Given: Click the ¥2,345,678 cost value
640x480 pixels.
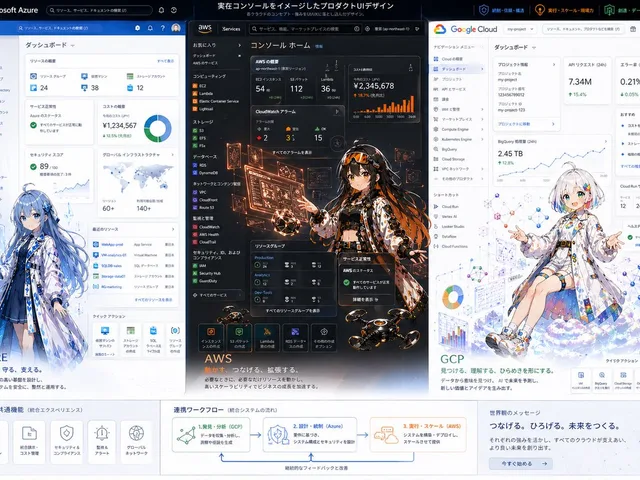Looking at the screenshot, I should pyautogui.click(x=374, y=86).
